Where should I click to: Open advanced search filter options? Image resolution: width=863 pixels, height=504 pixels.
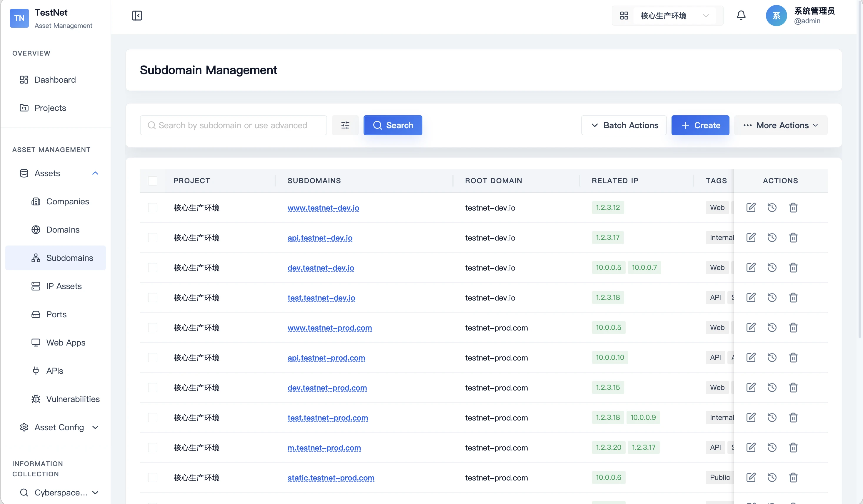pos(345,125)
